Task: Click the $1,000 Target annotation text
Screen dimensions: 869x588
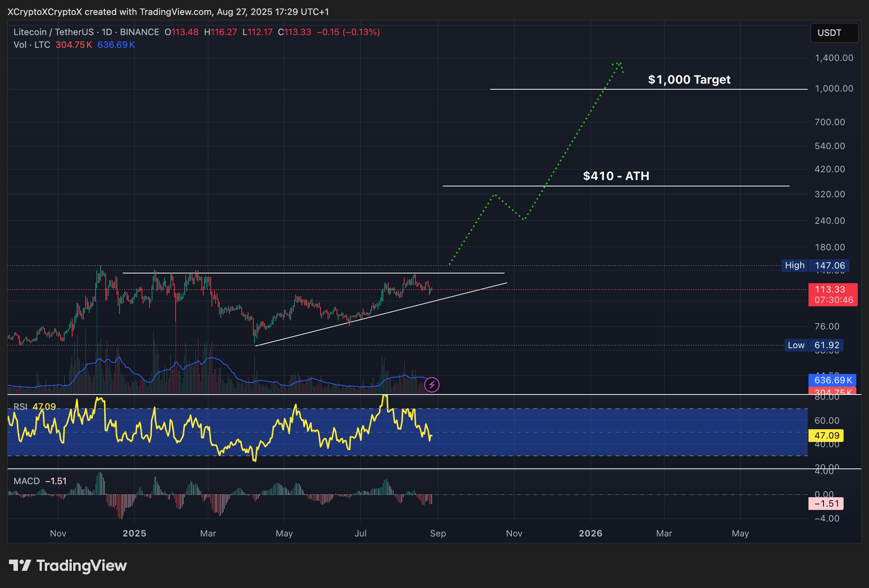Action: [689, 79]
